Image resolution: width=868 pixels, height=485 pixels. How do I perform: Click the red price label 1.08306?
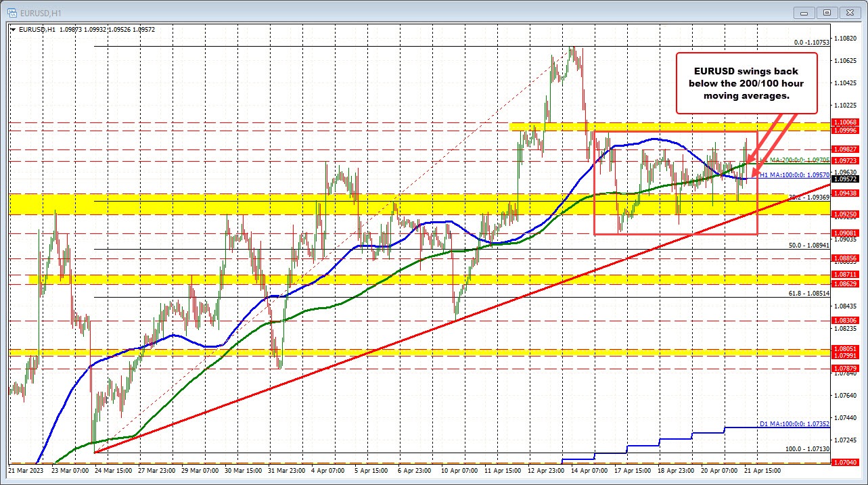846,321
